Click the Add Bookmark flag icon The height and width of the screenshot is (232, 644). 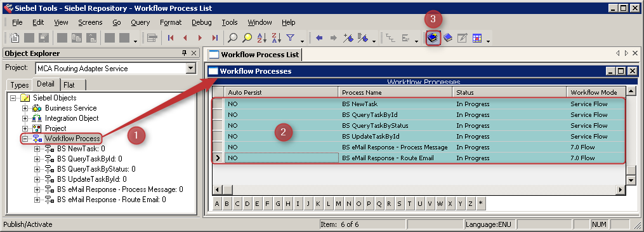tap(348, 38)
